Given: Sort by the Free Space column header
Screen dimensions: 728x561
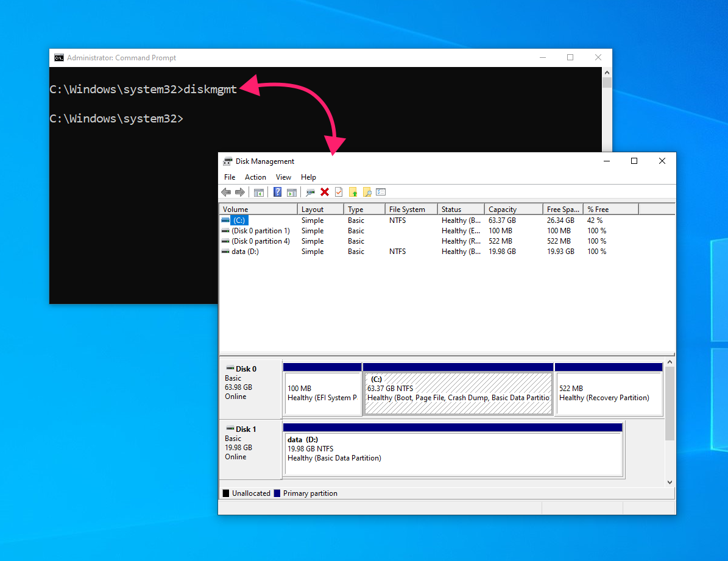Looking at the screenshot, I should coord(563,210).
